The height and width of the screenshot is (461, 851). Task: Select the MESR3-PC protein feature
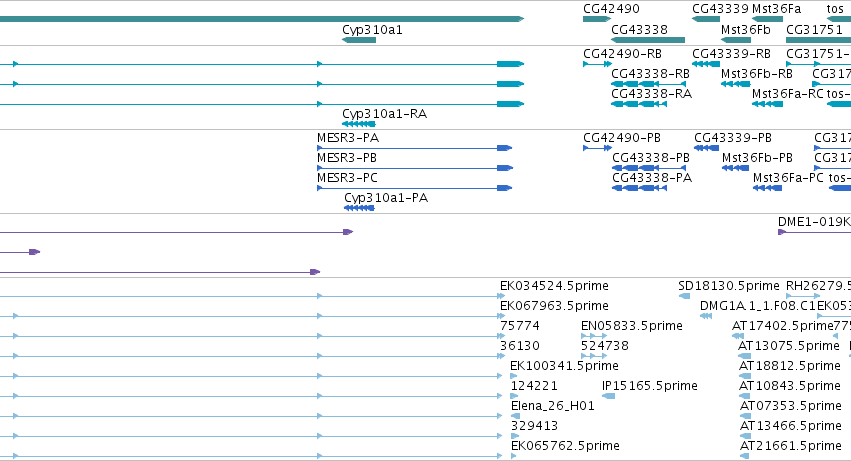point(415,188)
